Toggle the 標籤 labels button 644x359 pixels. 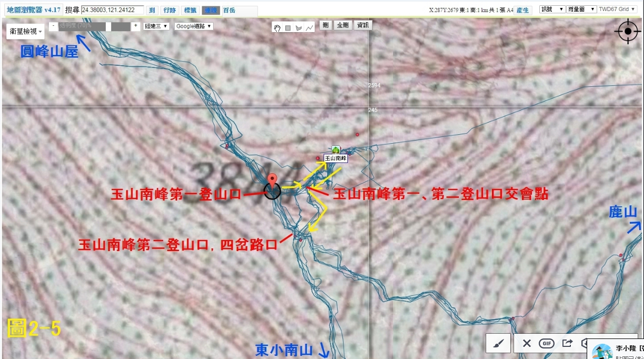click(x=189, y=10)
